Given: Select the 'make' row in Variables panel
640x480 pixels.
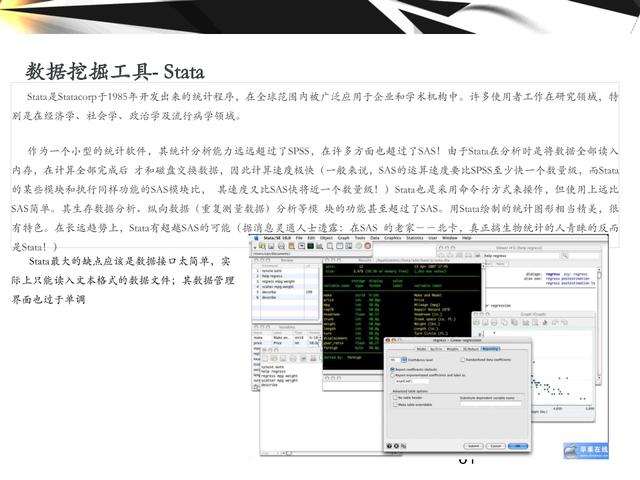Looking at the screenshot, I should coord(286,338).
